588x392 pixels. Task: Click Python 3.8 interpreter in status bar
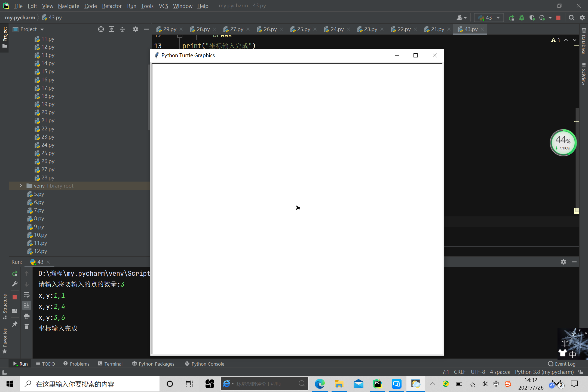(544, 372)
